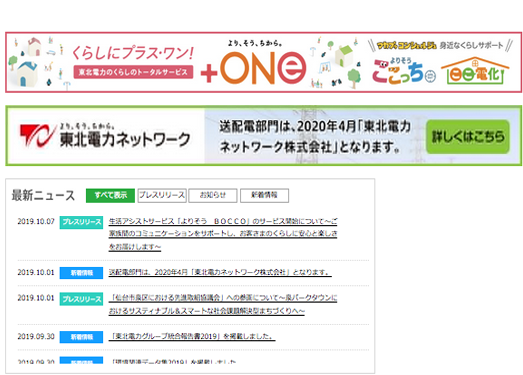
Task: Click the blue 新着情報 tag dated 2019.09.30
Action: coord(81,337)
